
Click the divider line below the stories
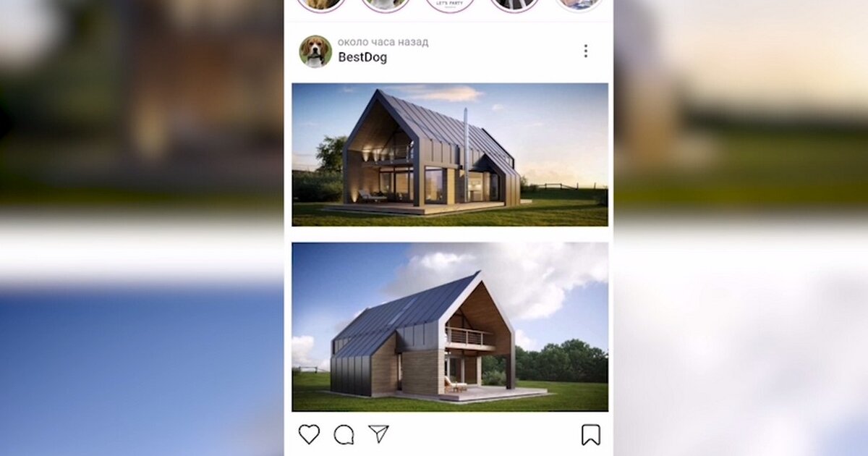point(448,22)
